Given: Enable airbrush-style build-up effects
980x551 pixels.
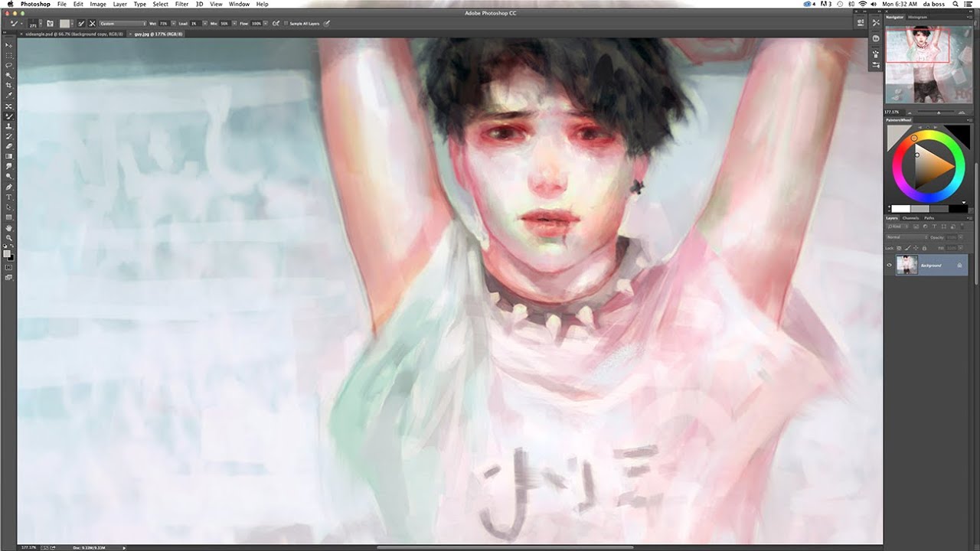Looking at the screenshot, I should 276,24.
